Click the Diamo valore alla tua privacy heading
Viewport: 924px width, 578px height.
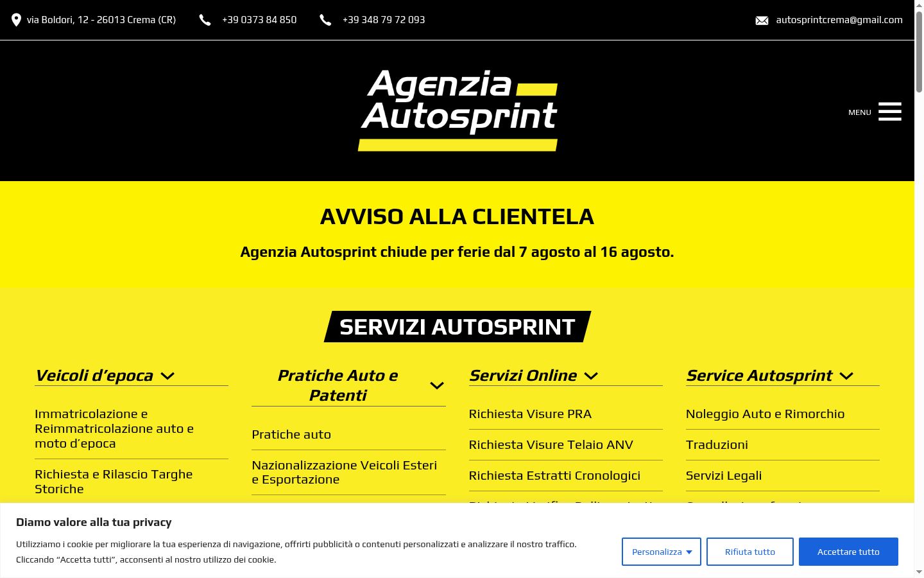[94, 522]
